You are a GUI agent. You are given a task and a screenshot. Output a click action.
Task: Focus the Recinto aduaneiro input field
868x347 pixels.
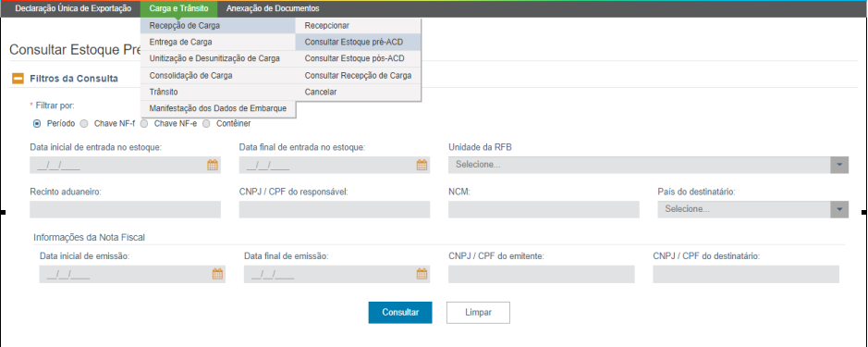125,209
